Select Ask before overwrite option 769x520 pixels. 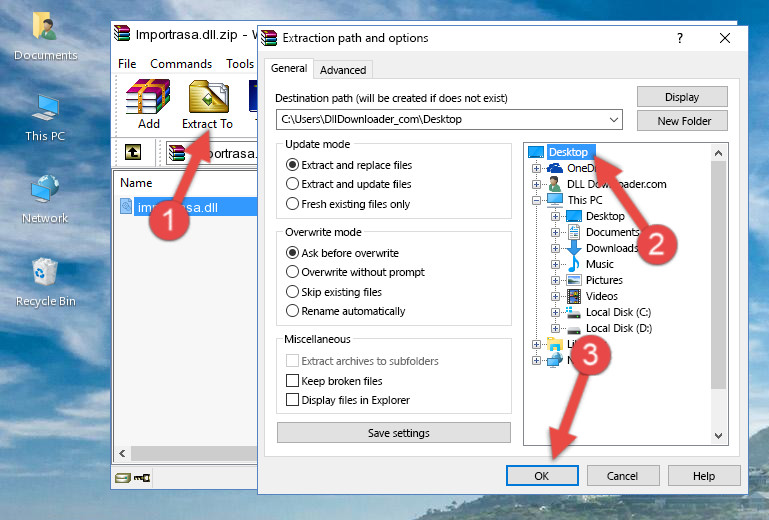342,253
